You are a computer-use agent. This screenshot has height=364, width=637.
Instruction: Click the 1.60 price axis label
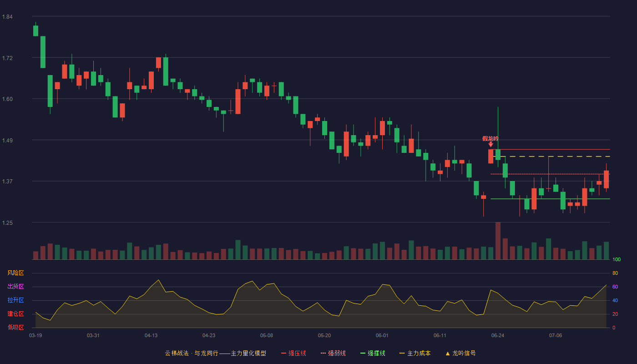pos(7,99)
